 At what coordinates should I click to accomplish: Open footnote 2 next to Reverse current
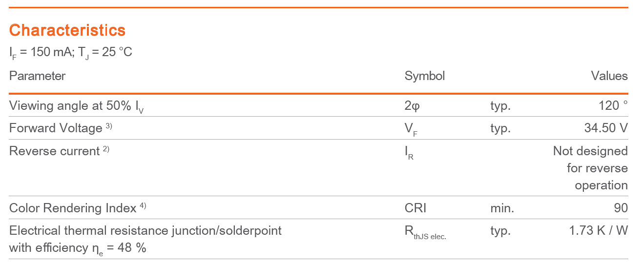tap(106, 149)
